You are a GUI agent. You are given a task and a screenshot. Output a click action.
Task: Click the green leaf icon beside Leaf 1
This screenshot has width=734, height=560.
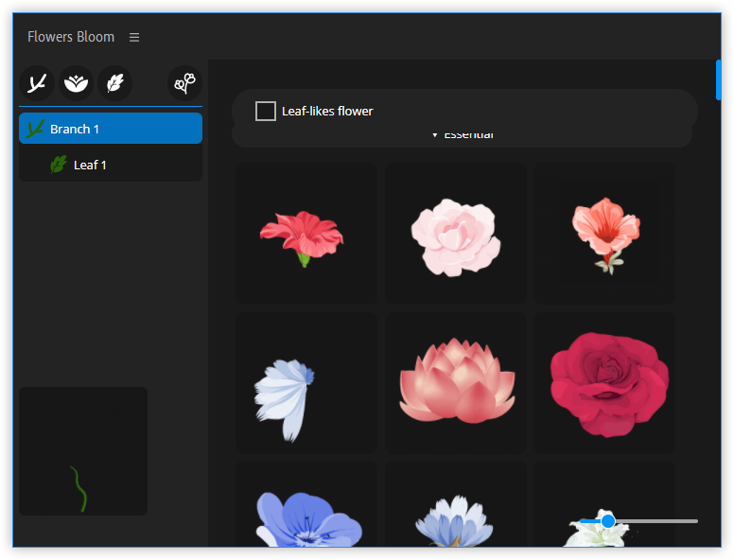(x=59, y=165)
